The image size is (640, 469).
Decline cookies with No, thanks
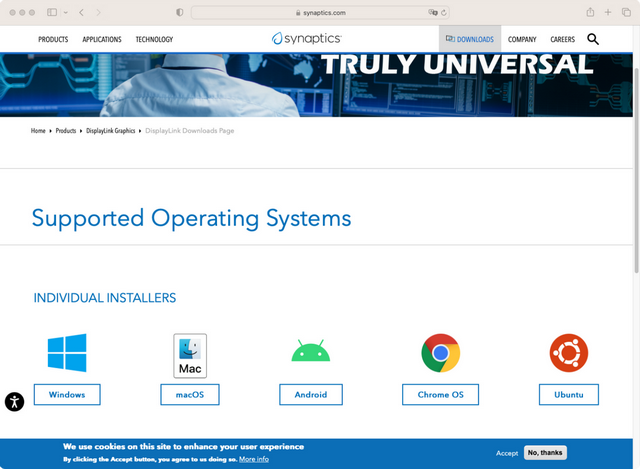click(x=545, y=453)
